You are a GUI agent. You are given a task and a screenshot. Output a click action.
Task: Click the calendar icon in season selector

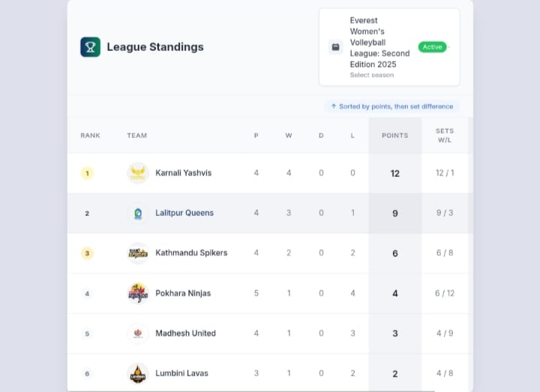point(335,47)
